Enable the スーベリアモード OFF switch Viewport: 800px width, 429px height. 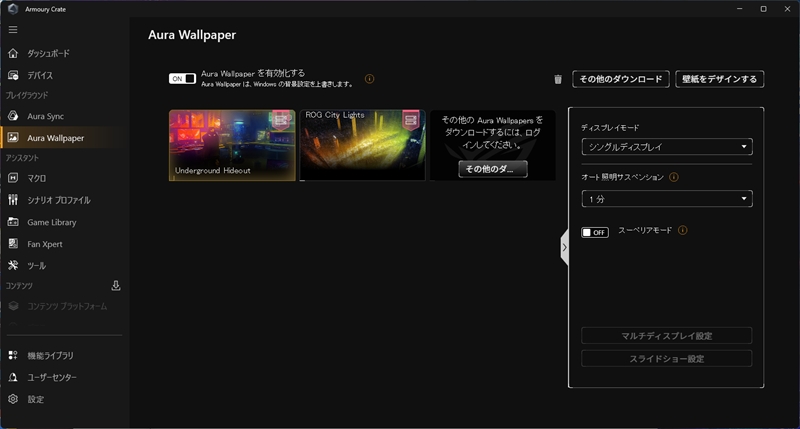[x=595, y=232]
